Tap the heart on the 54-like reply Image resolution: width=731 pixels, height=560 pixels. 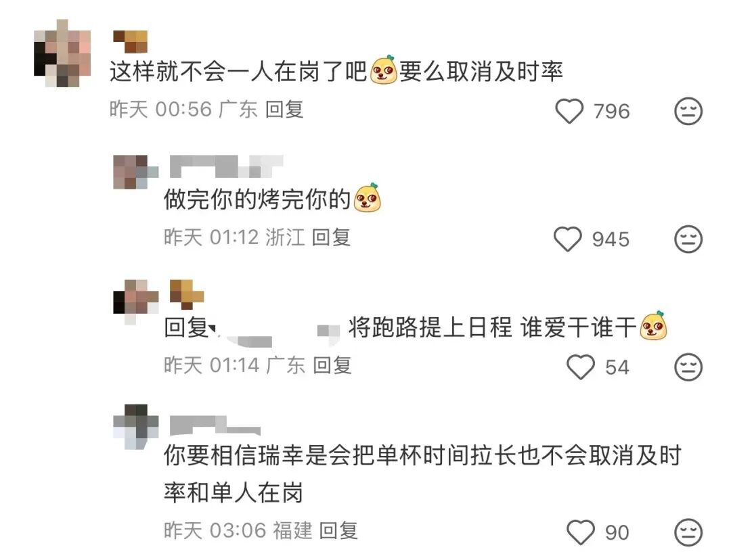(581, 367)
